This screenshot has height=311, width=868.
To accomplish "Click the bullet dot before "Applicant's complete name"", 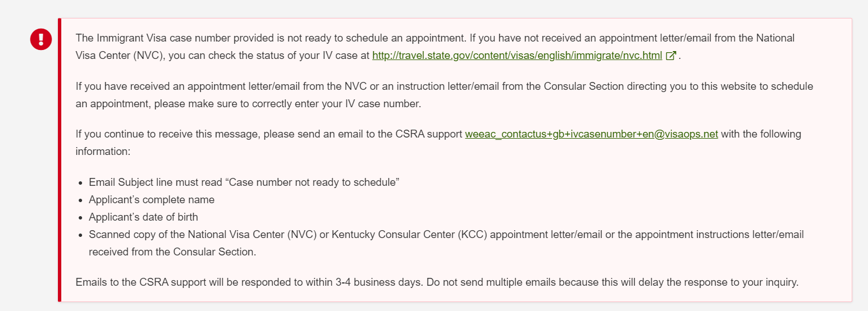I will click(82, 200).
